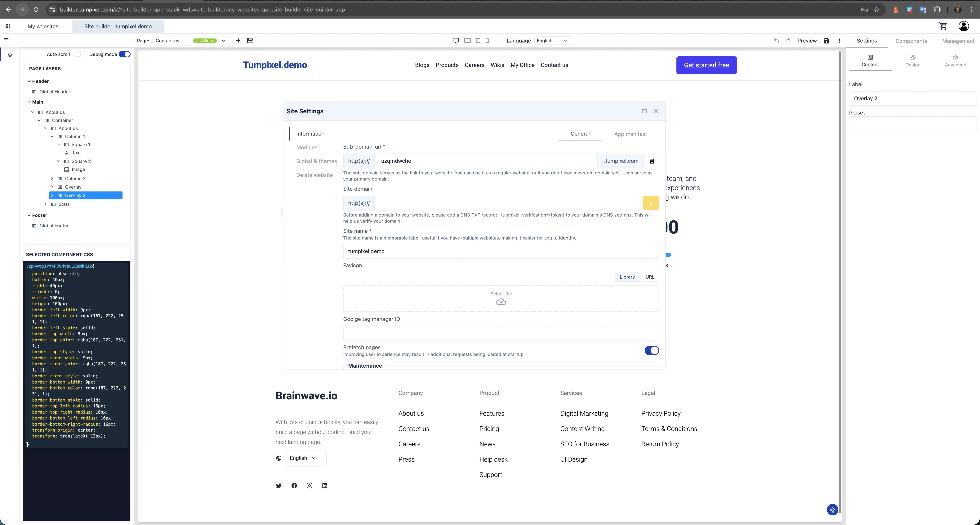This screenshot has width=980, height=525.
Task: Open the page layers panel icon
Action: coord(10,54)
